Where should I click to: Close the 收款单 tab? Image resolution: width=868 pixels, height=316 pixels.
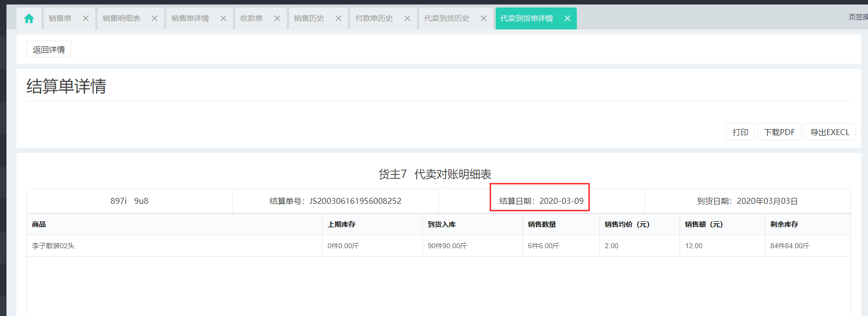(277, 18)
